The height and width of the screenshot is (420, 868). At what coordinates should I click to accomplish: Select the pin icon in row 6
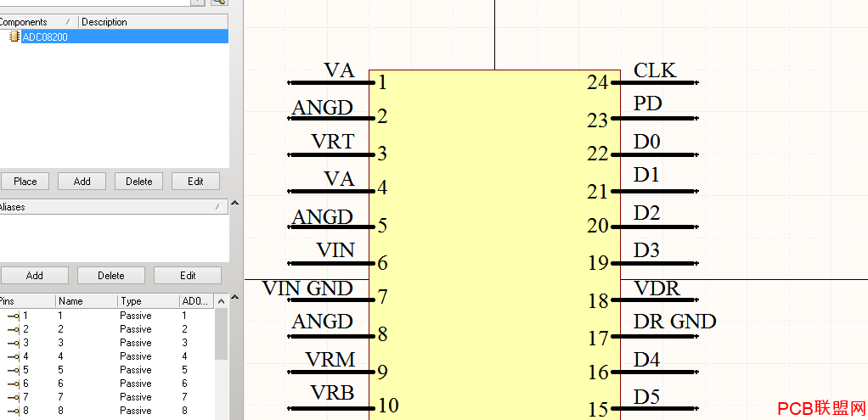pos(14,384)
